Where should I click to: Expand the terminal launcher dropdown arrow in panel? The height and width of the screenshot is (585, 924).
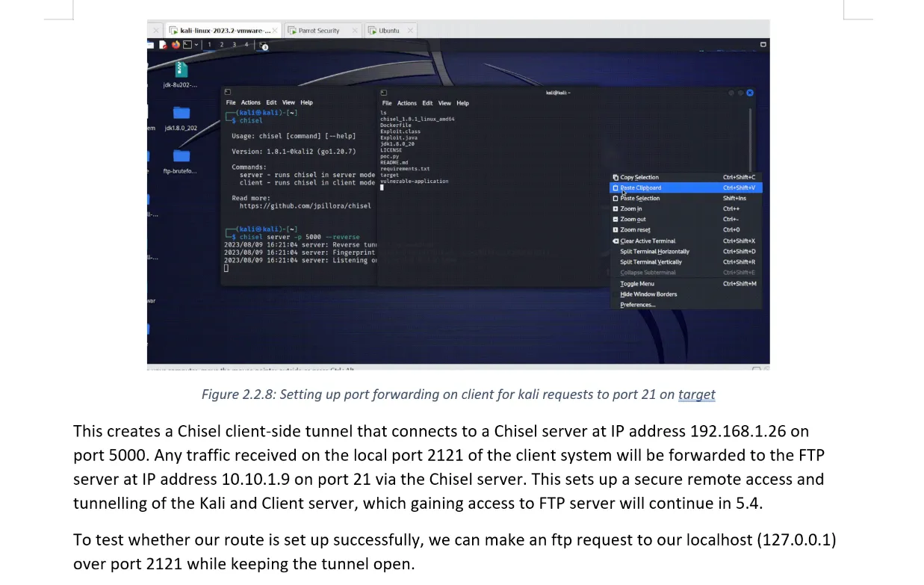pos(196,45)
